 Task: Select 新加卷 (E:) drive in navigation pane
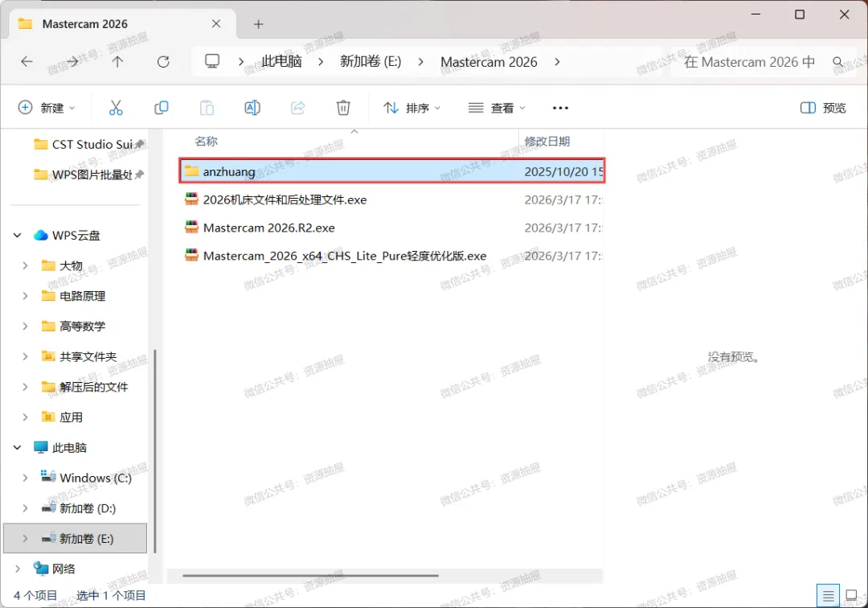point(76,538)
